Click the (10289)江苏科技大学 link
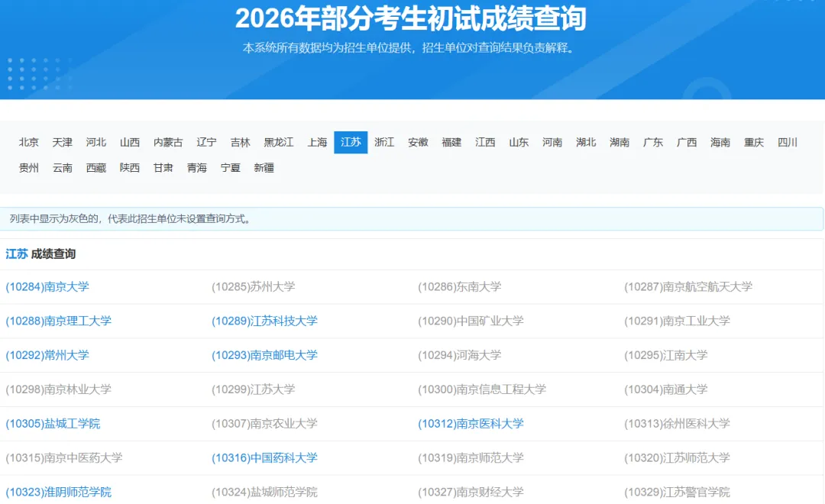825x504 pixels. click(264, 321)
